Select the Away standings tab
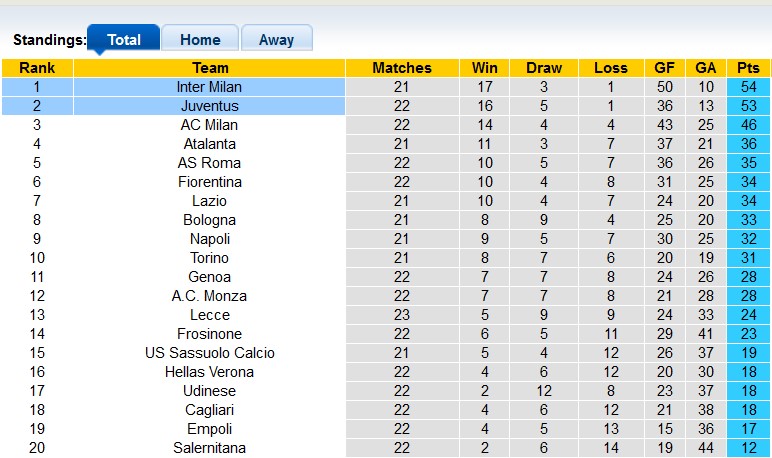 click(x=276, y=40)
